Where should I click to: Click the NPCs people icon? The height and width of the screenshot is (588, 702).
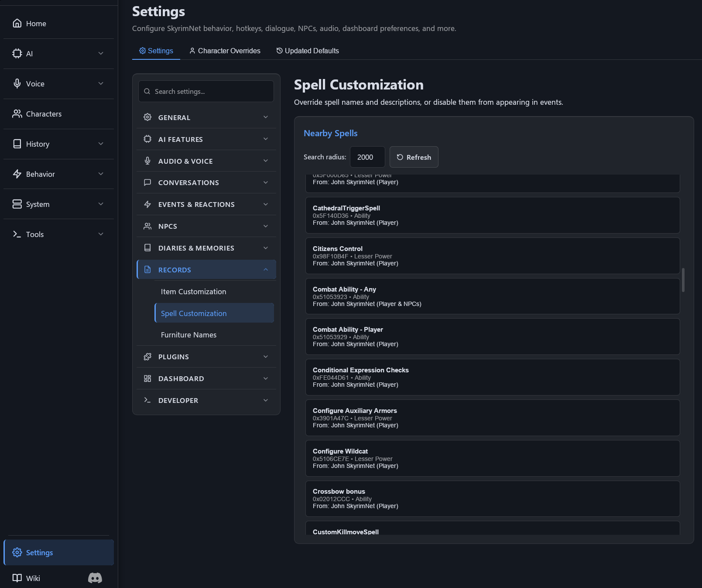(147, 226)
